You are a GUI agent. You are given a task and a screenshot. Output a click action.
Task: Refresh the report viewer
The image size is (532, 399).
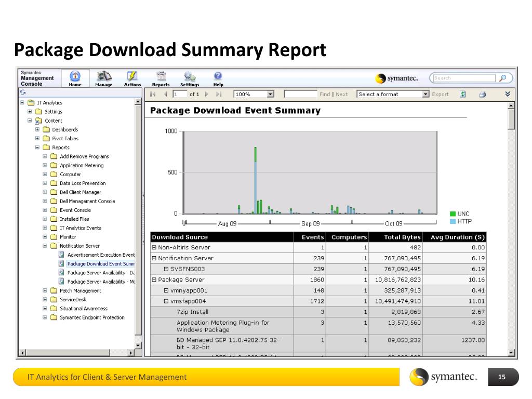463,95
